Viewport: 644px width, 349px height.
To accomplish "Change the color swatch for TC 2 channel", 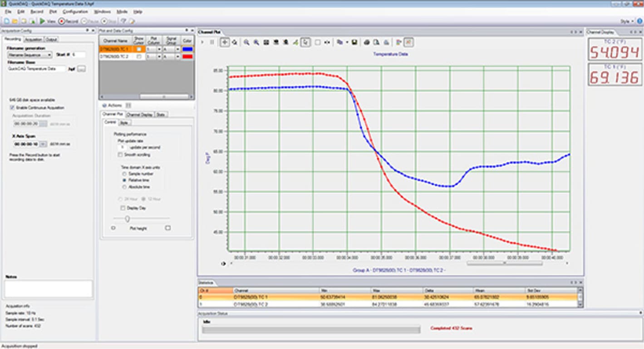I will pyautogui.click(x=187, y=57).
